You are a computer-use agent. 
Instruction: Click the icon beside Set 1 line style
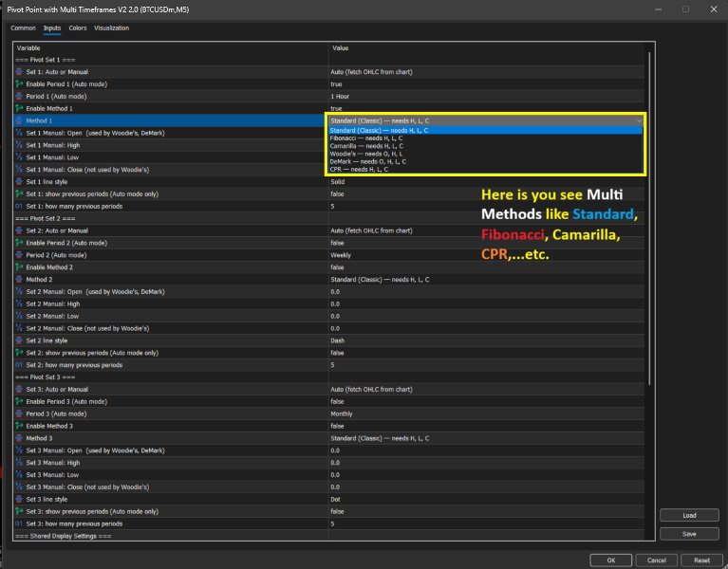[x=19, y=182]
